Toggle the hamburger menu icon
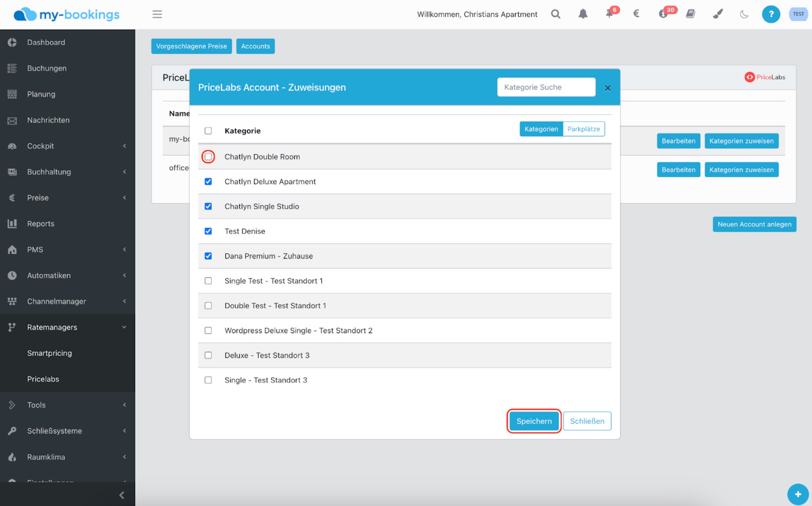The width and height of the screenshot is (812, 506). click(157, 14)
